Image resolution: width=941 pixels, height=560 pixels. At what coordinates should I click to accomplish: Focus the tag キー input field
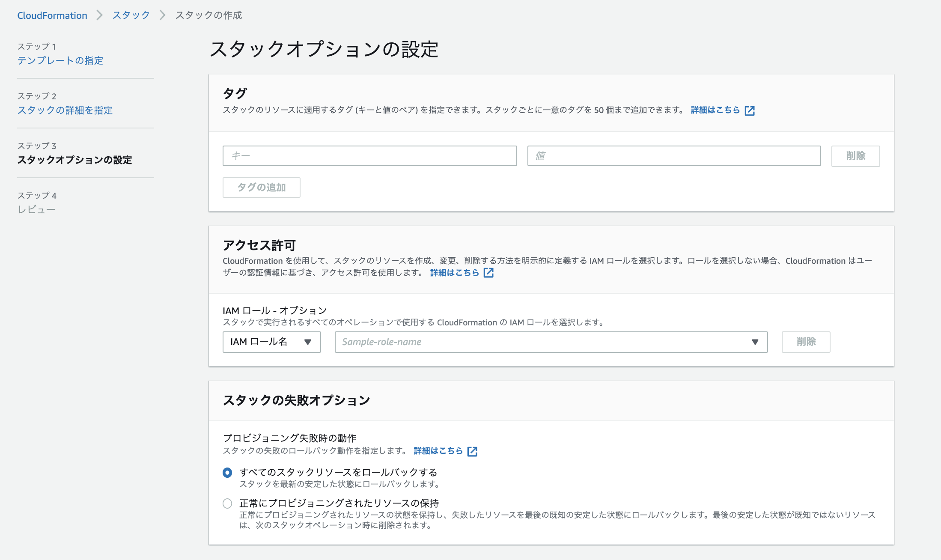pos(369,156)
